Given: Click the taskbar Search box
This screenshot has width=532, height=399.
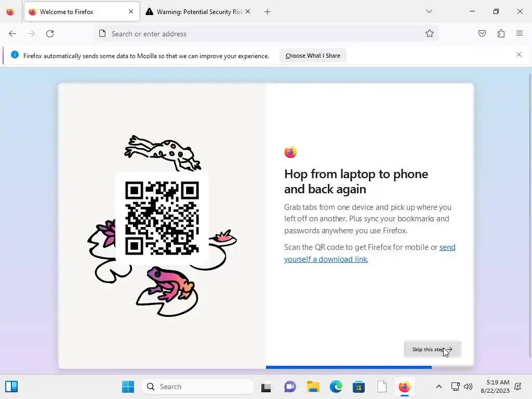Looking at the screenshot, I should 198,387.
